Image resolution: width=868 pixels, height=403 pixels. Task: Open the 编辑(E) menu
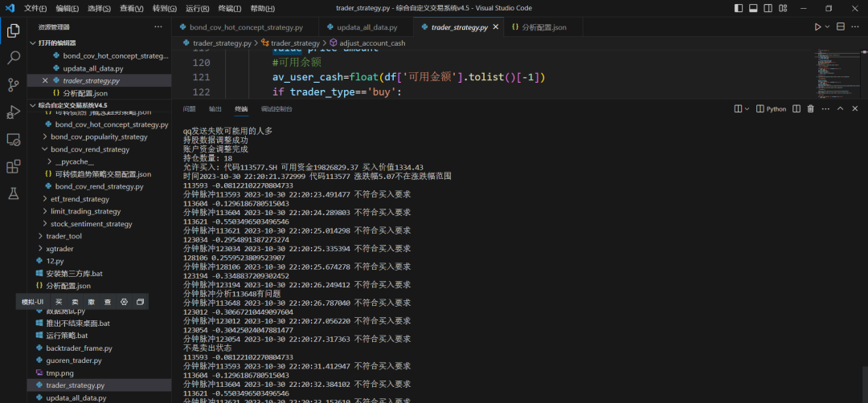click(67, 8)
